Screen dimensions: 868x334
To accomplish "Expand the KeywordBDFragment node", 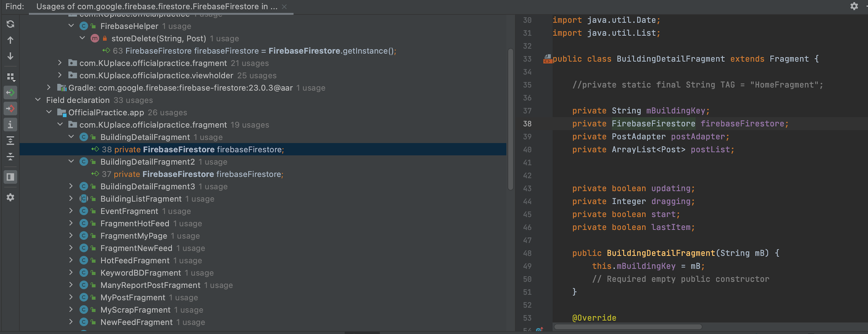I will coord(71,273).
